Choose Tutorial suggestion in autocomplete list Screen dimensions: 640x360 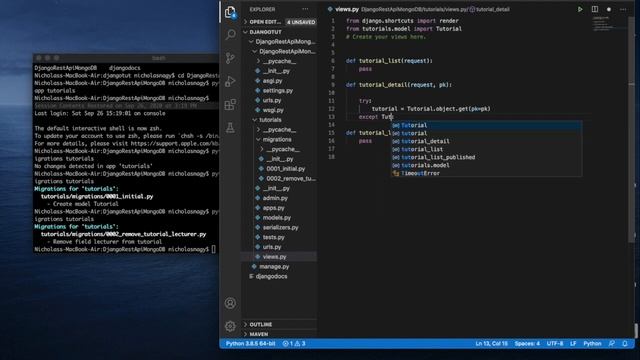click(x=486, y=125)
